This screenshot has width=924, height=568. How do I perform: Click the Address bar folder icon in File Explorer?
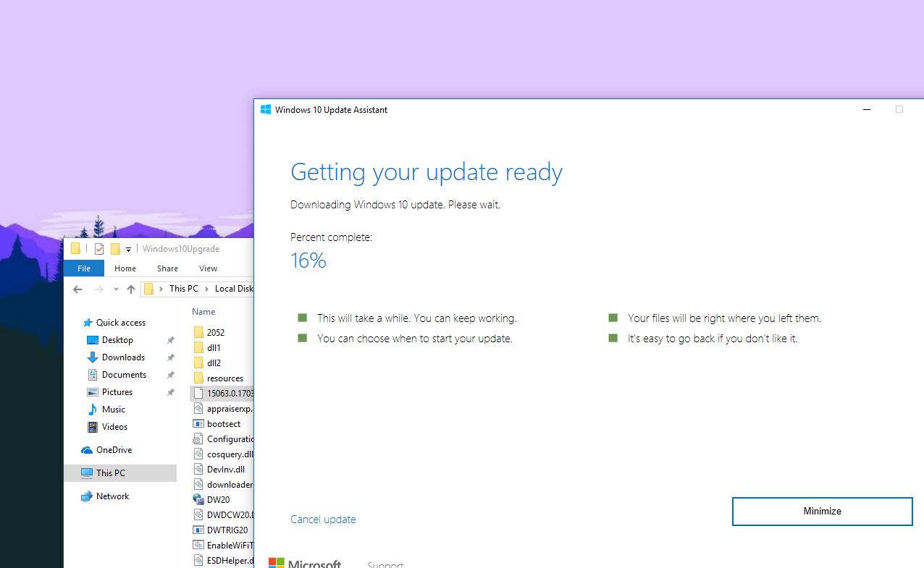click(x=148, y=289)
